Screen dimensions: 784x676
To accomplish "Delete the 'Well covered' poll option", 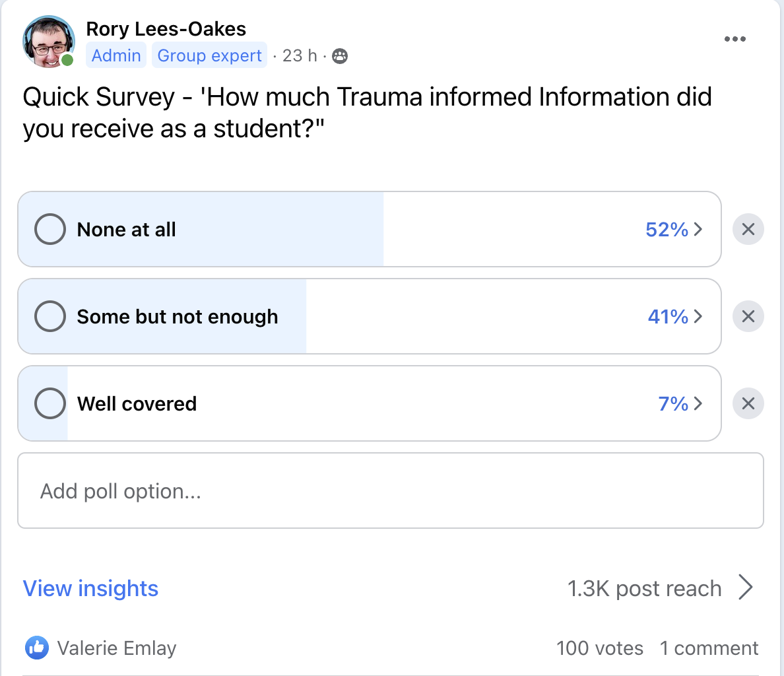I will (748, 404).
